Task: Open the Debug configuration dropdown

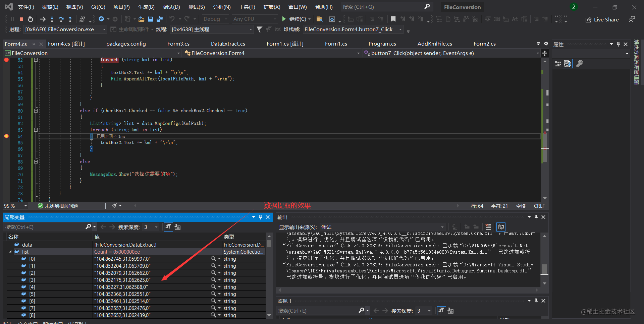Action: pos(216,19)
